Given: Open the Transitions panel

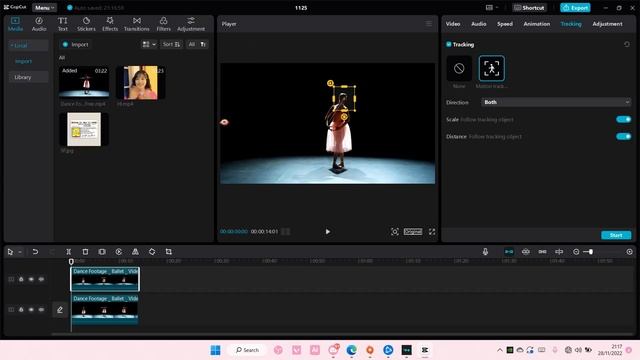Looking at the screenshot, I should [137, 24].
